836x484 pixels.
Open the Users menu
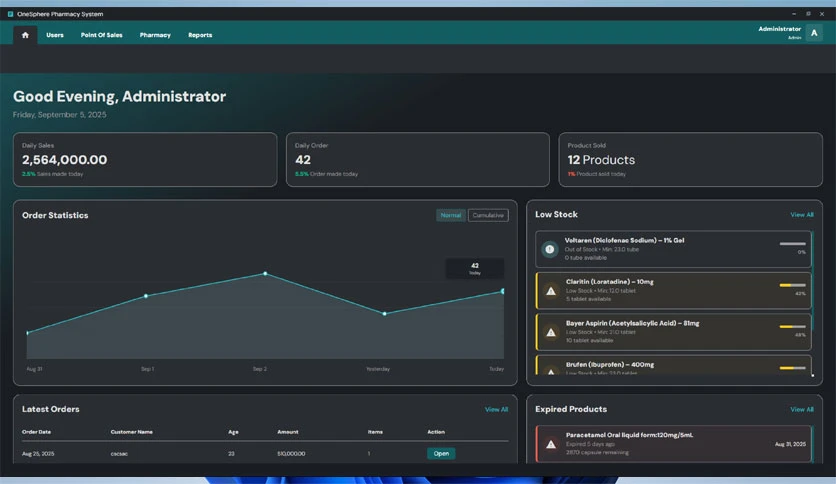pos(55,35)
